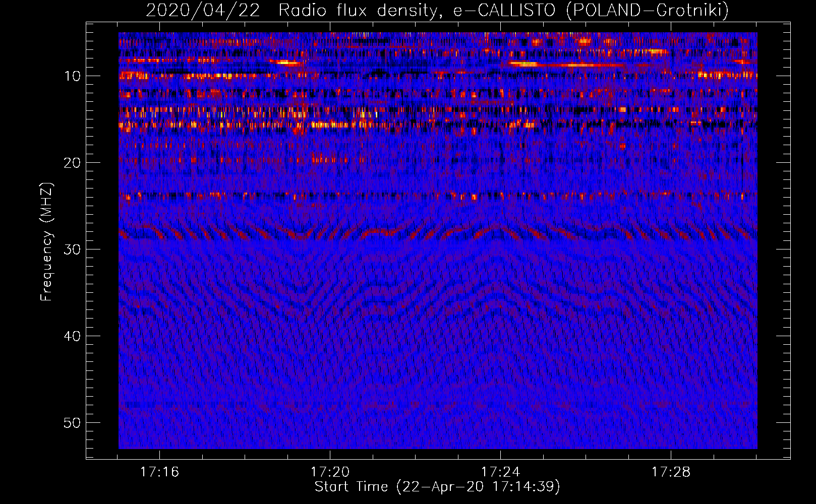The image size is (816, 504).
Task: Click the 17:24 time tick label
Action: [x=500, y=472]
